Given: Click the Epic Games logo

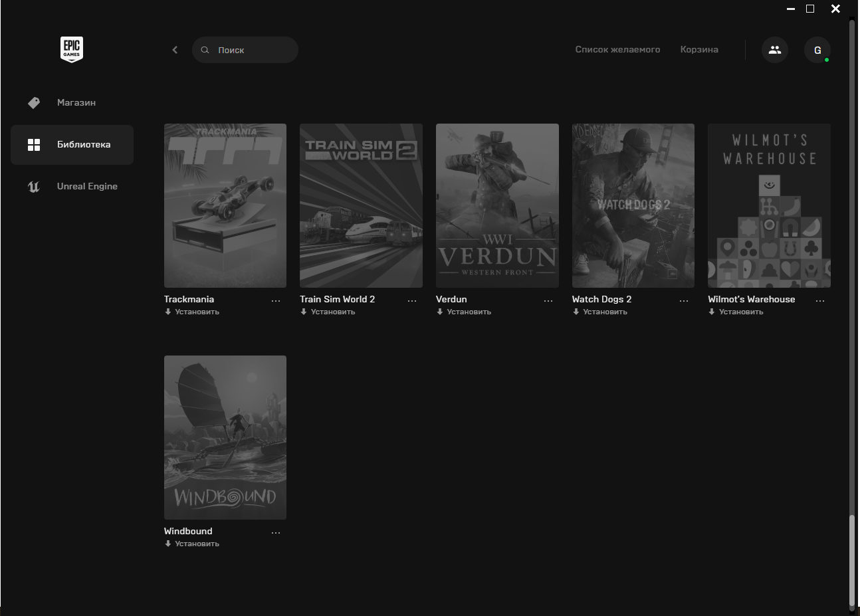Looking at the screenshot, I should (x=72, y=49).
